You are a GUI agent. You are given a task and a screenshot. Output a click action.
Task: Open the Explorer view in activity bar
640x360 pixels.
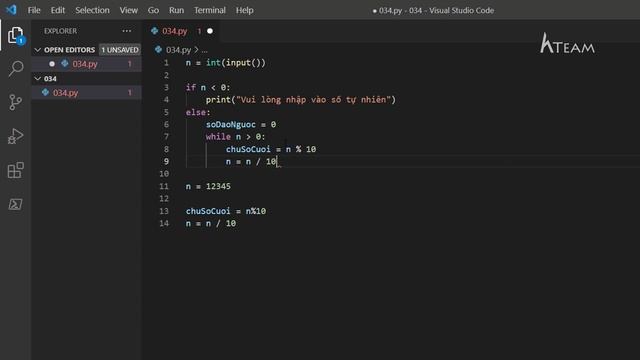pos(16,36)
